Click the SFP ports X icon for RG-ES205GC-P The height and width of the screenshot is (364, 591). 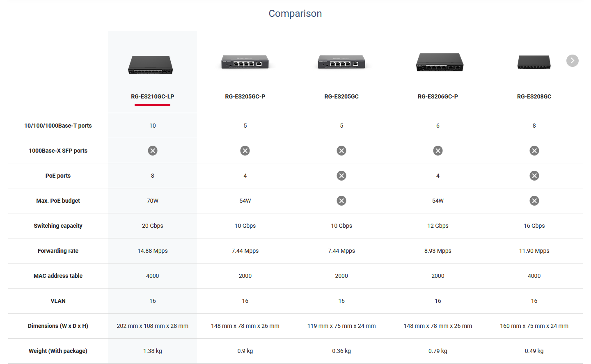click(245, 151)
